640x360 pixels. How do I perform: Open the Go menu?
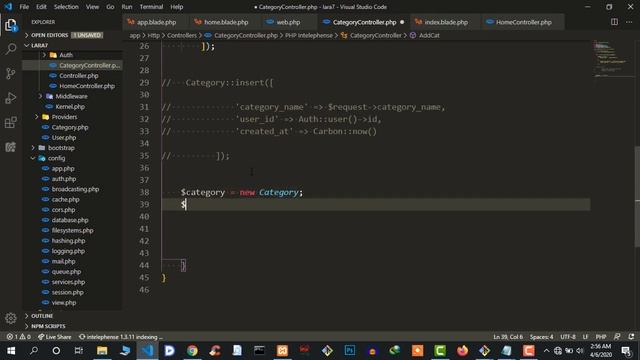(x=110, y=7)
